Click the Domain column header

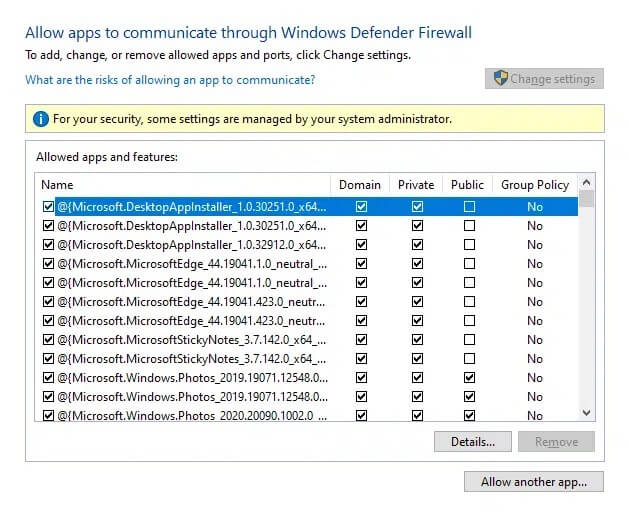tap(360, 185)
